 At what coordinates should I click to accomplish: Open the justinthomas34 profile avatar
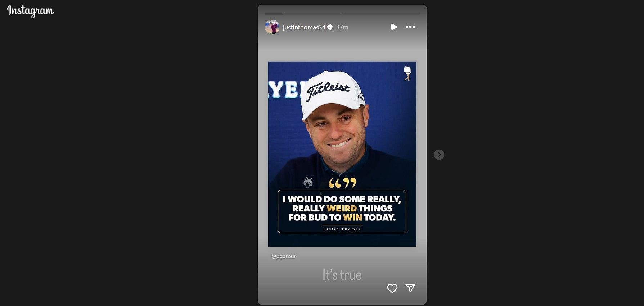point(272,27)
